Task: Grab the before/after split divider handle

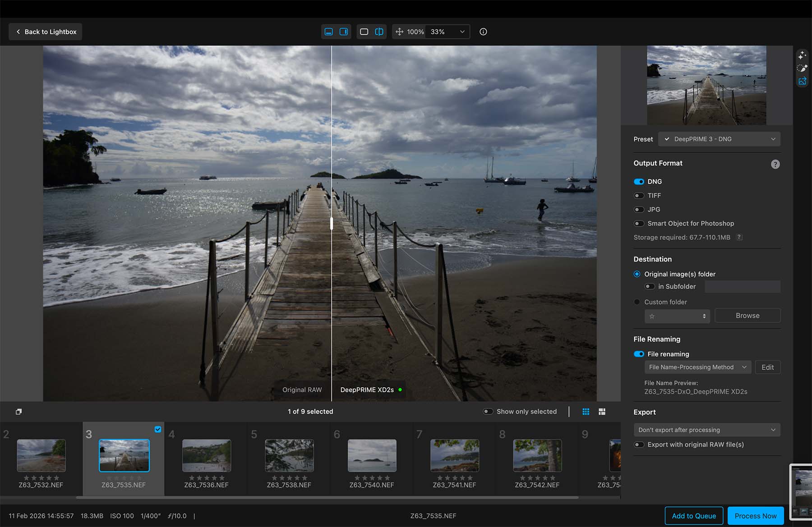Action: point(332,223)
